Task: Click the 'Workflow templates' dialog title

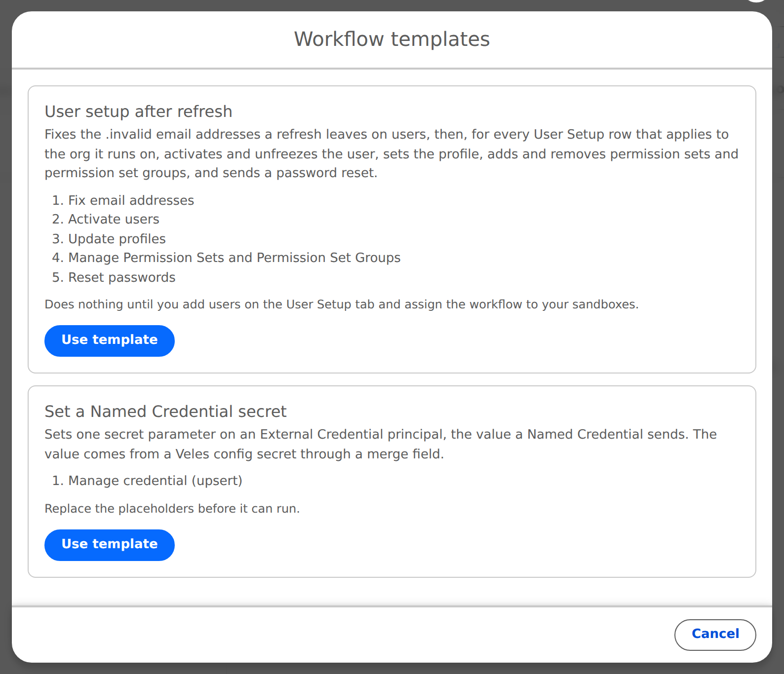Action: coord(392,39)
